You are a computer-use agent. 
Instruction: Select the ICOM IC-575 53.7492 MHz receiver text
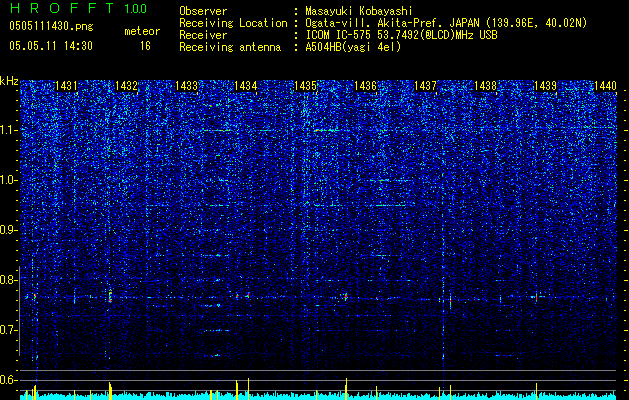401,35
